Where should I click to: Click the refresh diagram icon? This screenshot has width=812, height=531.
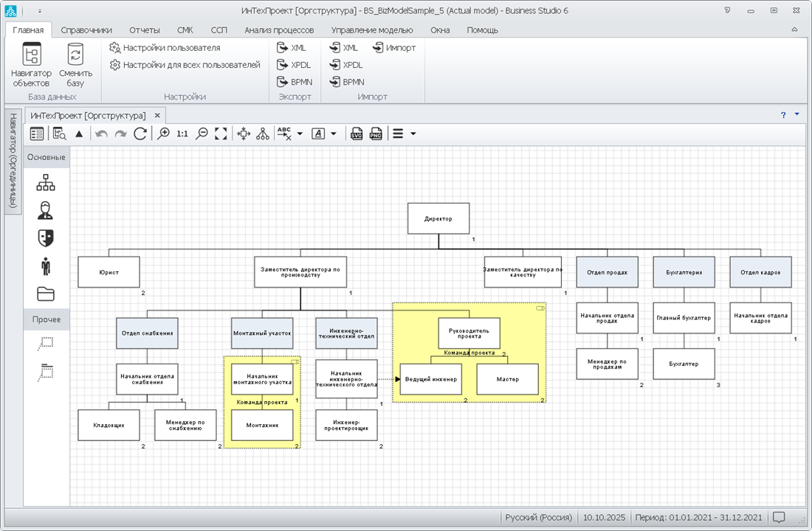click(x=140, y=133)
